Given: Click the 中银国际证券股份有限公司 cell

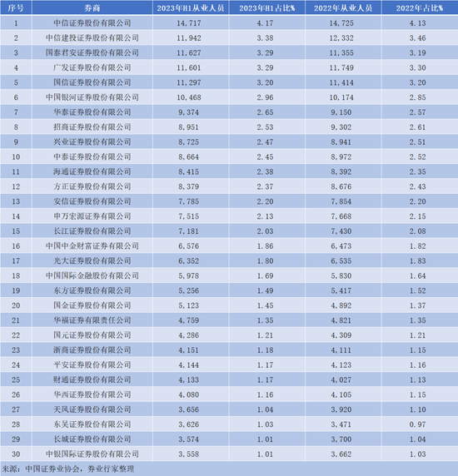Looking at the screenshot, I should (92, 454).
